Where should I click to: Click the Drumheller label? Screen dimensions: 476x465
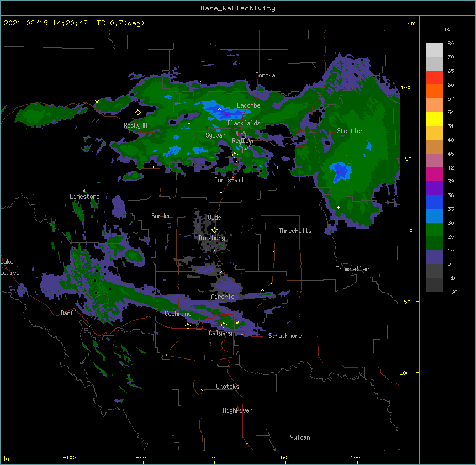(352, 269)
